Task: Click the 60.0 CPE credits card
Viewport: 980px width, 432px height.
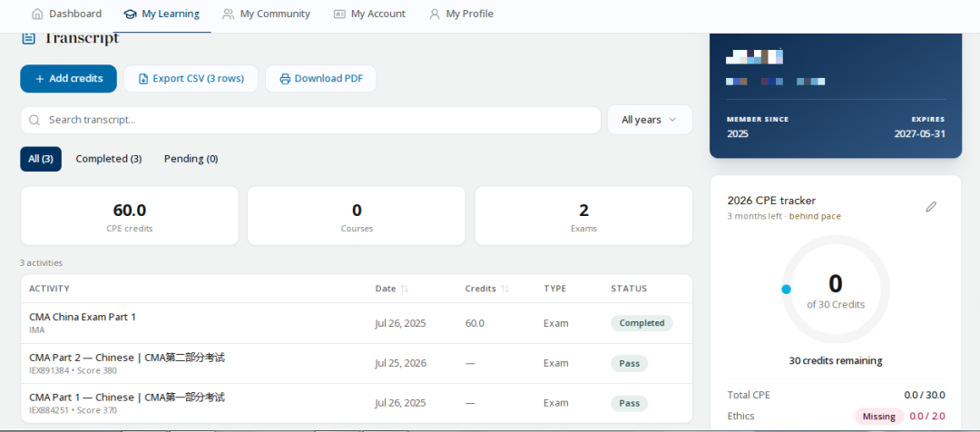Action: (x=130, y=216)
